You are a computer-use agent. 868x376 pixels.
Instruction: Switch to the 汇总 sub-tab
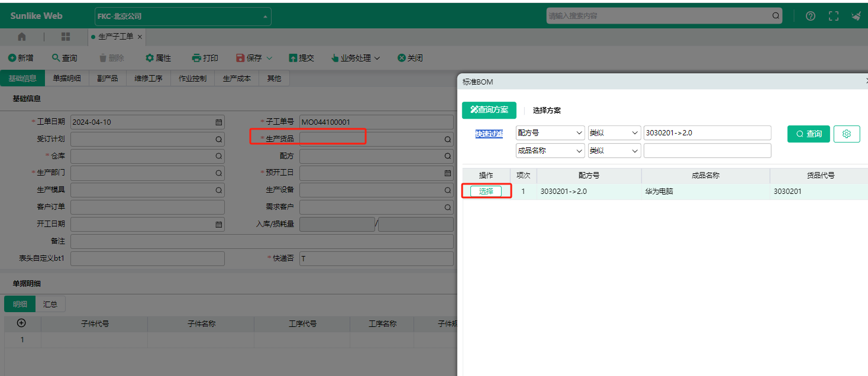[x=50, y=304]
